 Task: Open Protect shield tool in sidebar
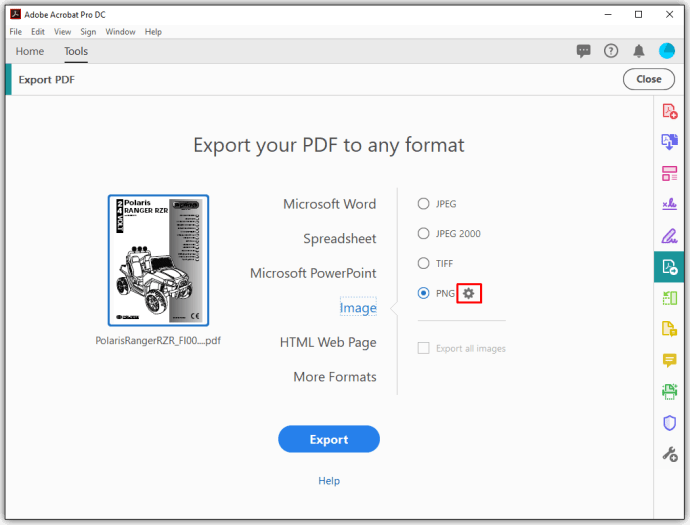(x=669, y=423)
